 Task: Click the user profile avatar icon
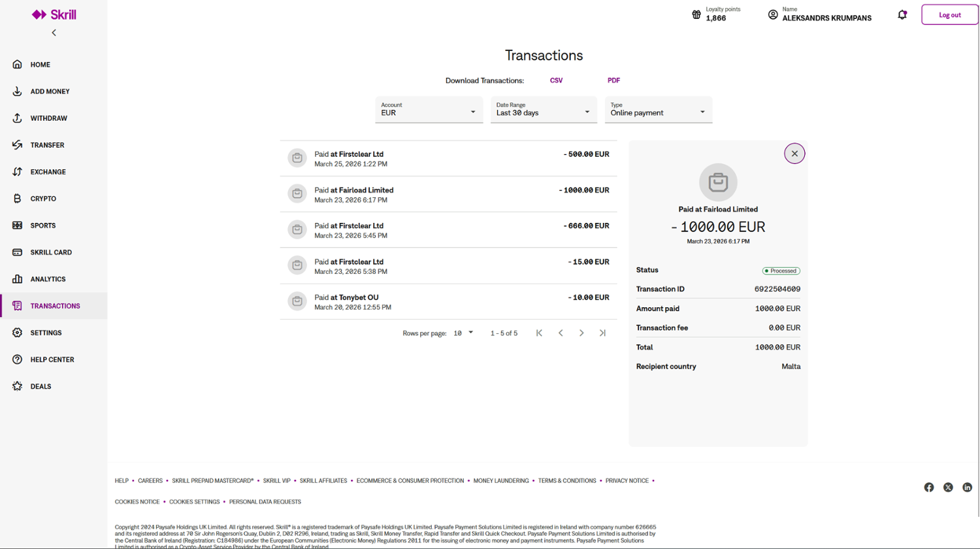(x=773, y=14)
